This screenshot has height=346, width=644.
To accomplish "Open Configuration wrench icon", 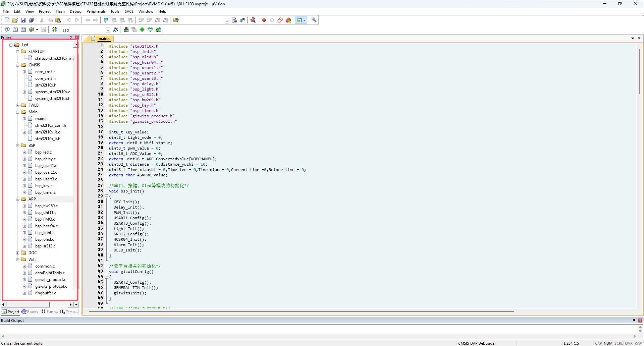I will (x=314, y=20).
